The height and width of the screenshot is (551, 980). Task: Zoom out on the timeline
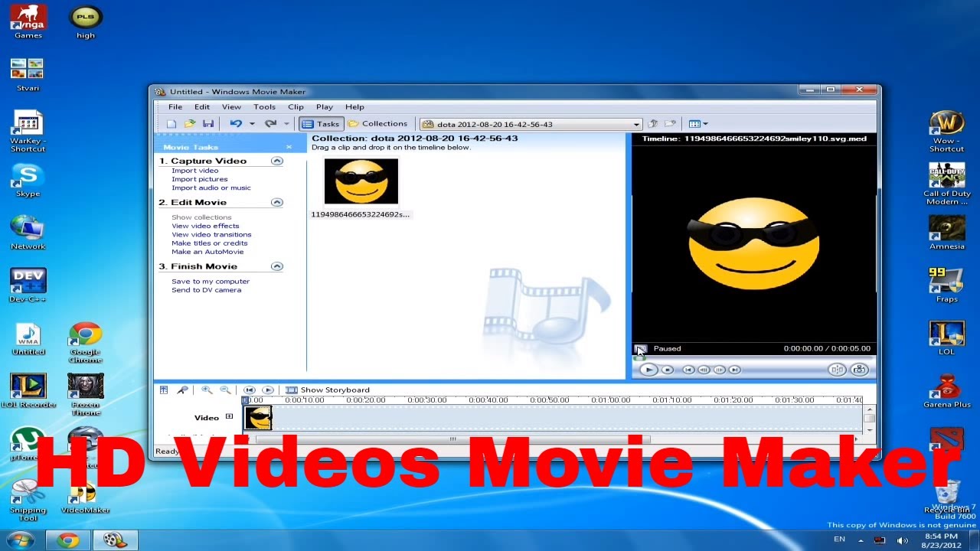point(225,390)
